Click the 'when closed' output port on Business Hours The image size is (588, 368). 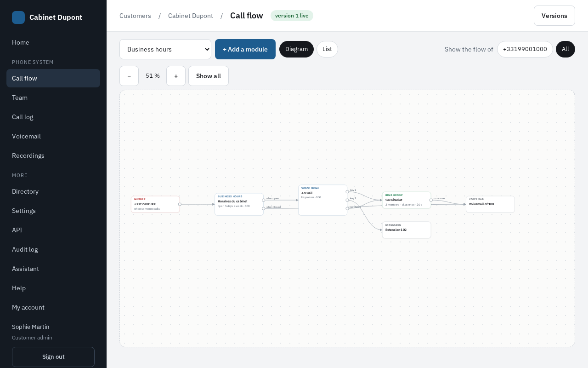[x=263, y=208]
